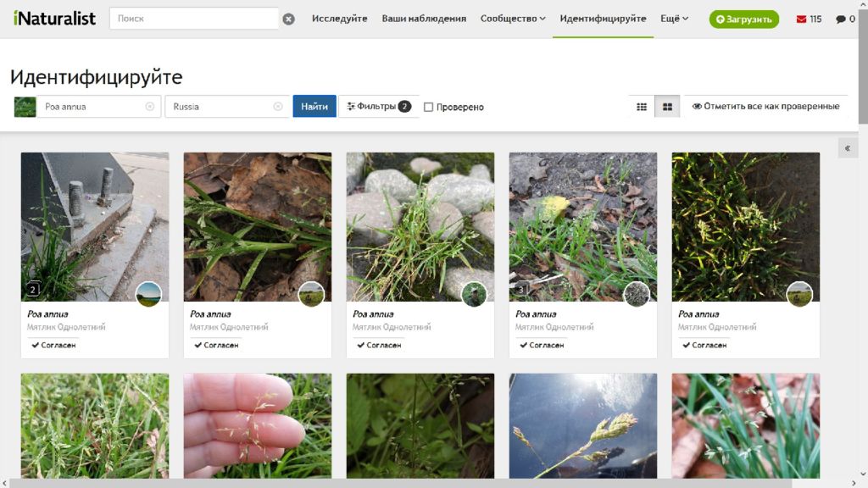Click the Найти search button
Viewport: 868px width, 488px height.
pyautogui.click(x=314, y=106)
